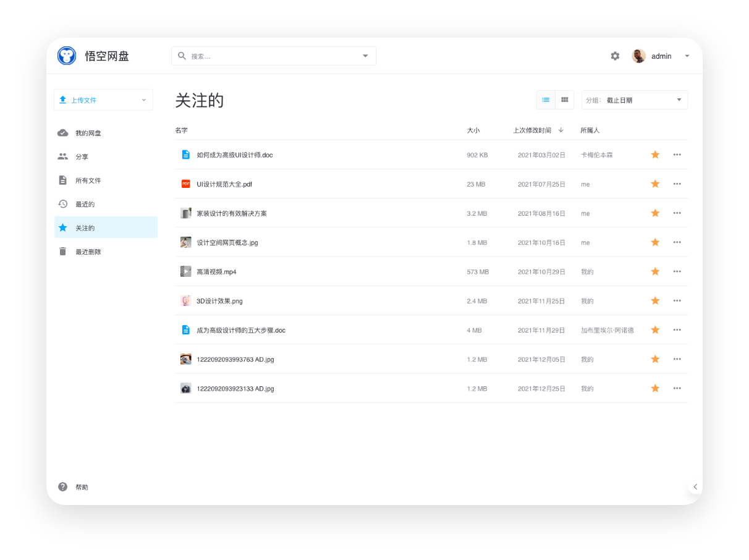Image resolution: width=749 pixels, height=560 pixels.
Task: Switch to grid view
Action: pyautogui.click(x=564, y=100)
